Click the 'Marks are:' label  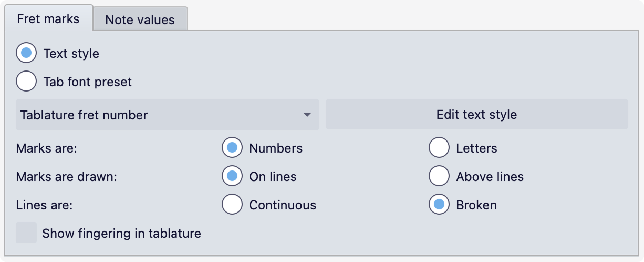pos(47,148)
